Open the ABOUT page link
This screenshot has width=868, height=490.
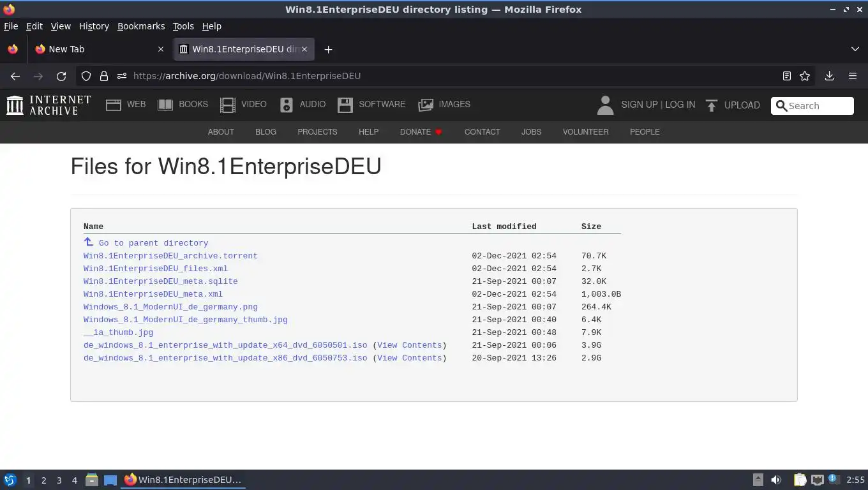[x=221, y=132]
